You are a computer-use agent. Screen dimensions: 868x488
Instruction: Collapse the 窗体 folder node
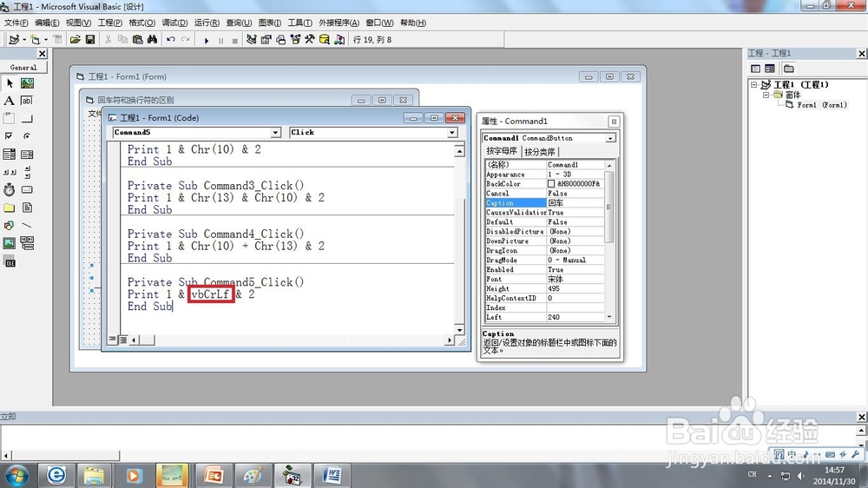point(766,95)
